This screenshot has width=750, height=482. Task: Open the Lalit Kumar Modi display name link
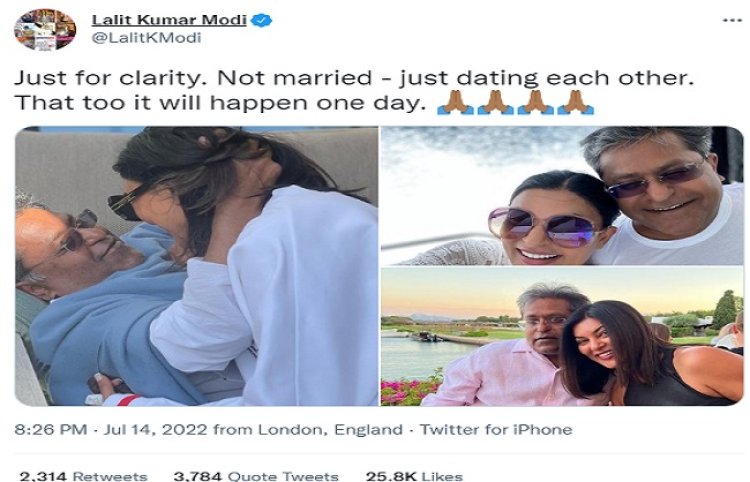[x=169, y=20]
